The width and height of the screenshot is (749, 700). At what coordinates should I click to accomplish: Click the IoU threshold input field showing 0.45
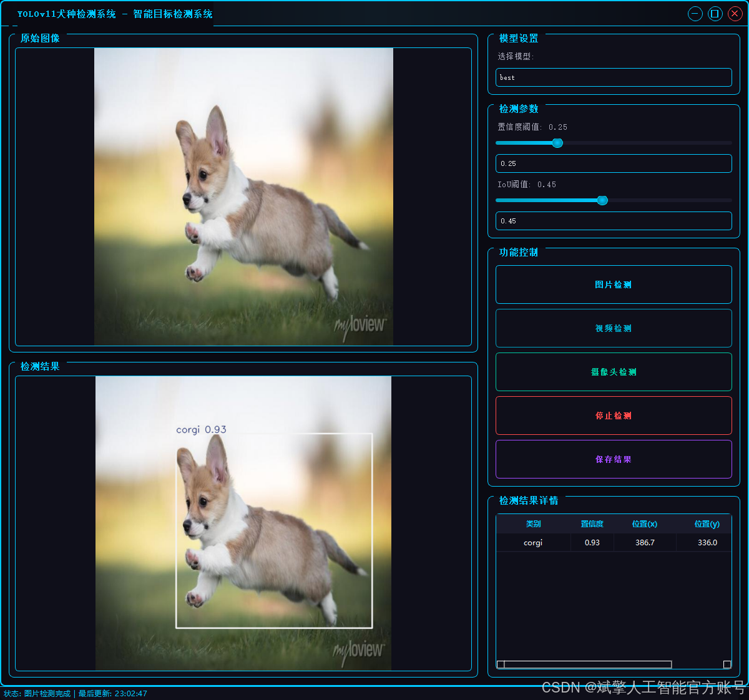[x=614, y=221]
